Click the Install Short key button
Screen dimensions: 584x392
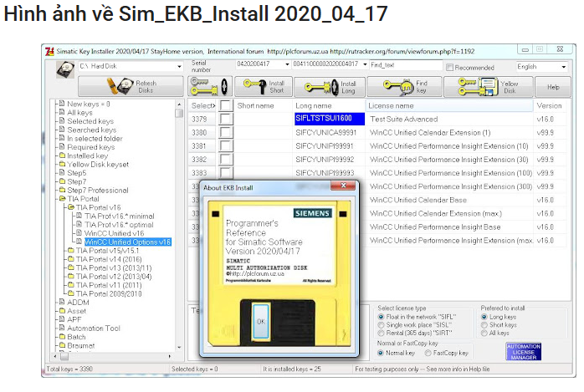264,86
